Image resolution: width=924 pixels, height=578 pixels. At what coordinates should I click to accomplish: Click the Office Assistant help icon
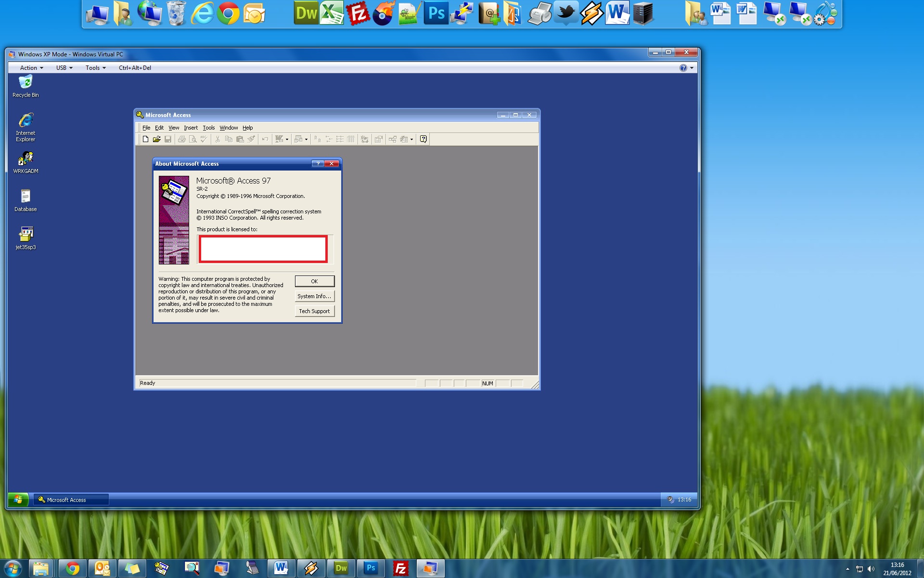pos(423,139)
